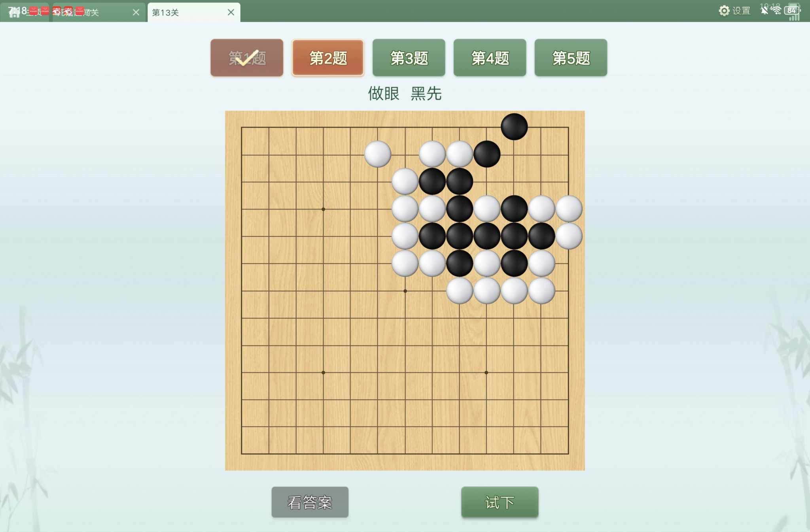The height and width of the screenshot is (532, 810).
Task: Click the lower-left star point on the board
Action: click(323, 373)
